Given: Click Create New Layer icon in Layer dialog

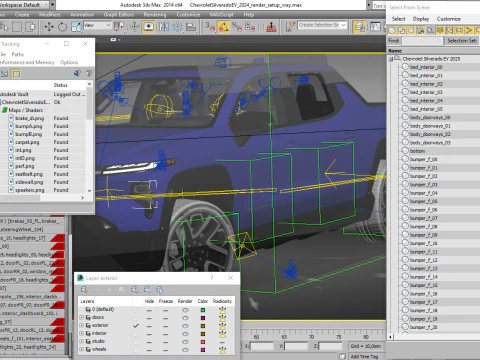Looking at the screenshot, I should (x=84, y=289).
